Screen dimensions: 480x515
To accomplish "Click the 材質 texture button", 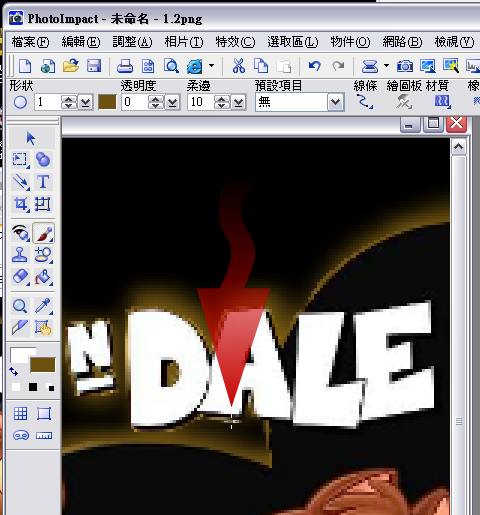I will [x=443, y=101].
